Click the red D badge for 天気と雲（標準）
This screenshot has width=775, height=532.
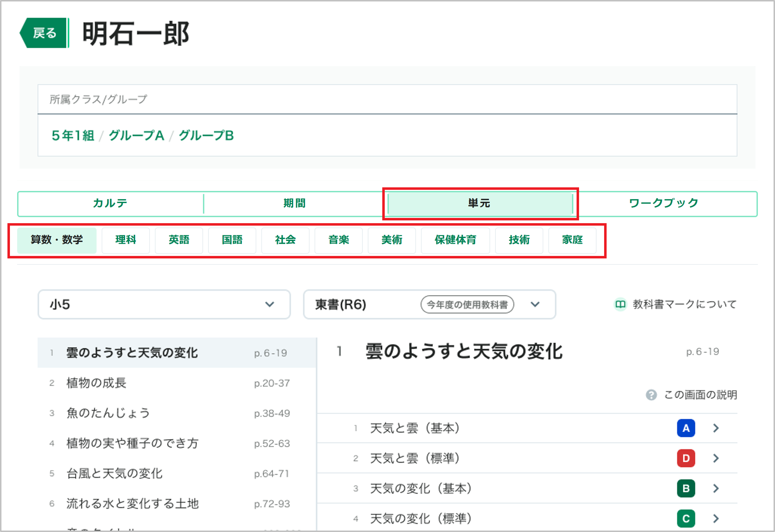[x=686, y=458]
